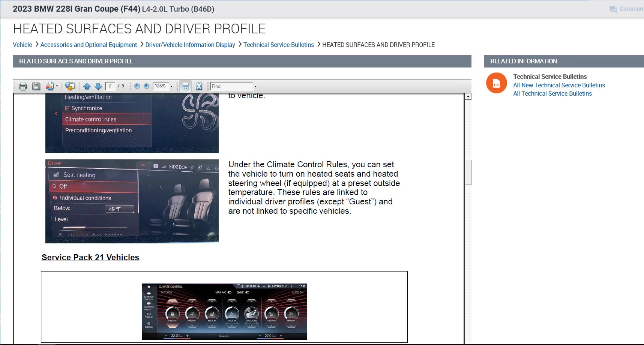Open the Find options dropdown arrow
This screenshot has width=644, height=345.
256,86
